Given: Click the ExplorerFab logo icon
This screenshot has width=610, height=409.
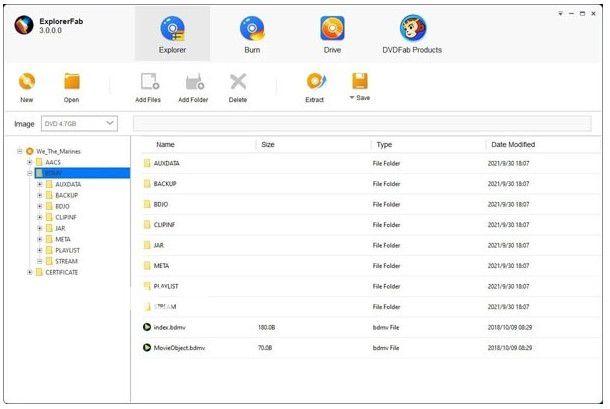Looking at the screenshot, I should [24, 25].
